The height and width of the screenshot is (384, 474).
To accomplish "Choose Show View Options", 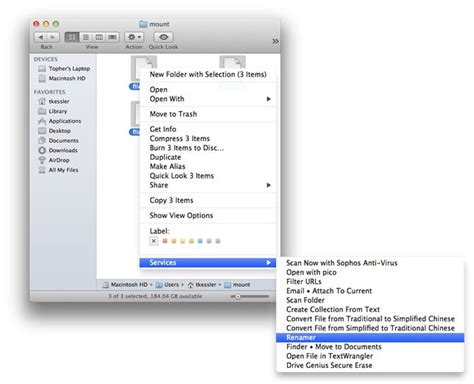I will click(208, 215).
